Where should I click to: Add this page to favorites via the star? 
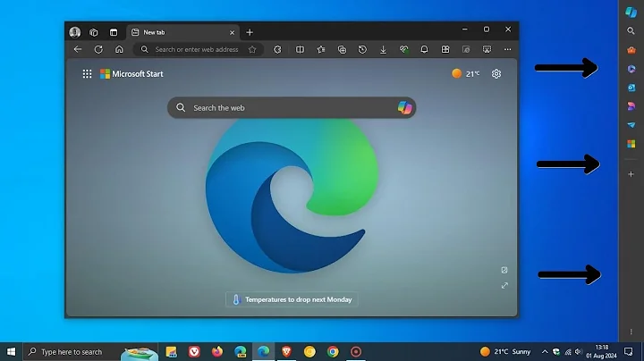pos(252,50)
